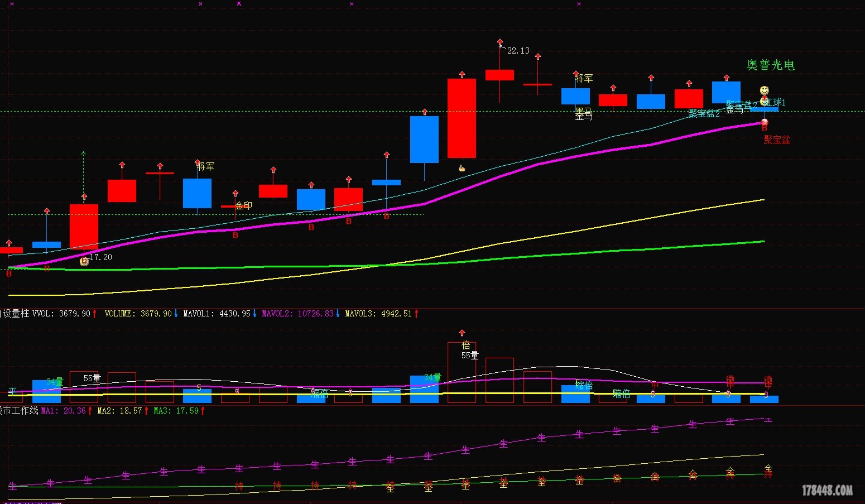Select the red cross doji after 22.13 candle
The width and height of the screenshot is (865, 504).
coord(538,85)
